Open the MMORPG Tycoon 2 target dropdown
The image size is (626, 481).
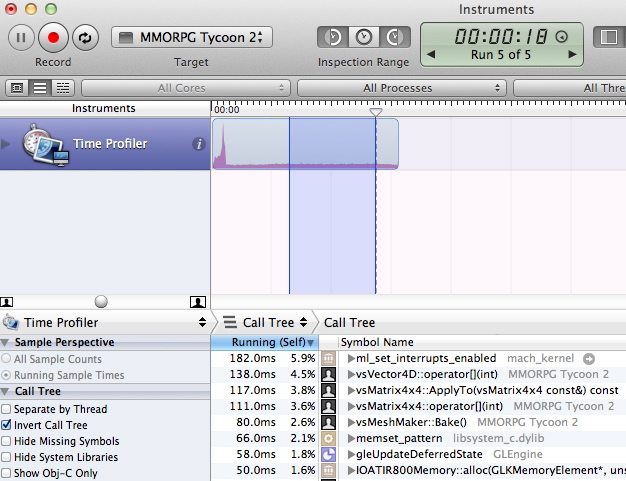click(192, 38)
